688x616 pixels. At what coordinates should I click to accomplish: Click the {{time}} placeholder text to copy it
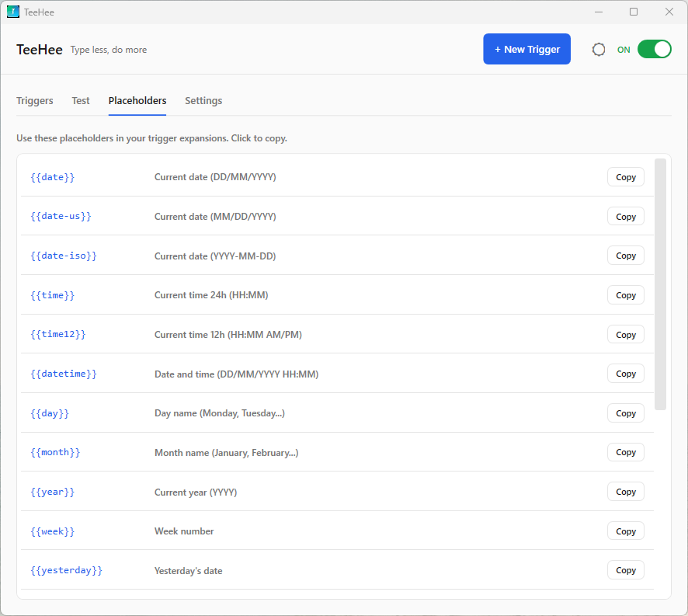point(50,294)
